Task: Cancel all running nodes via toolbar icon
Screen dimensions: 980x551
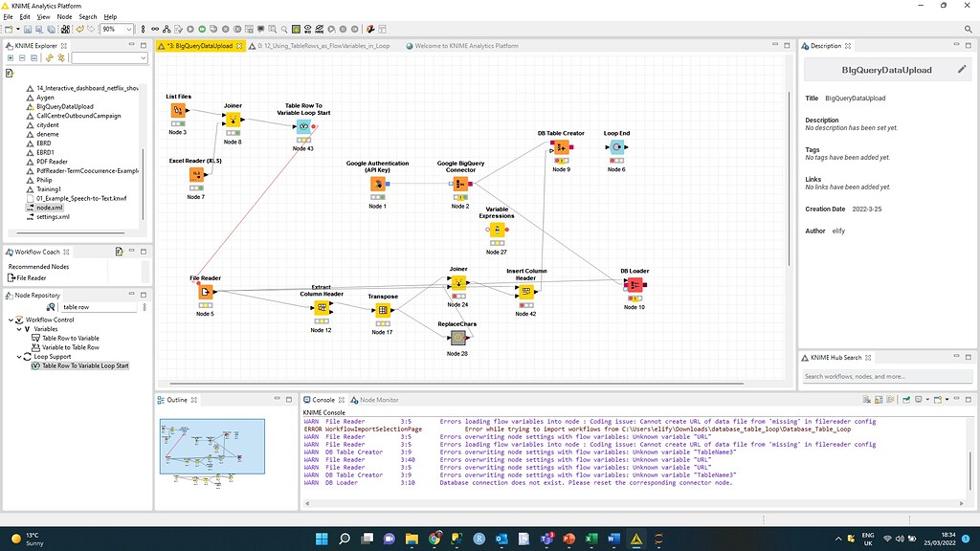Action: 236,29
